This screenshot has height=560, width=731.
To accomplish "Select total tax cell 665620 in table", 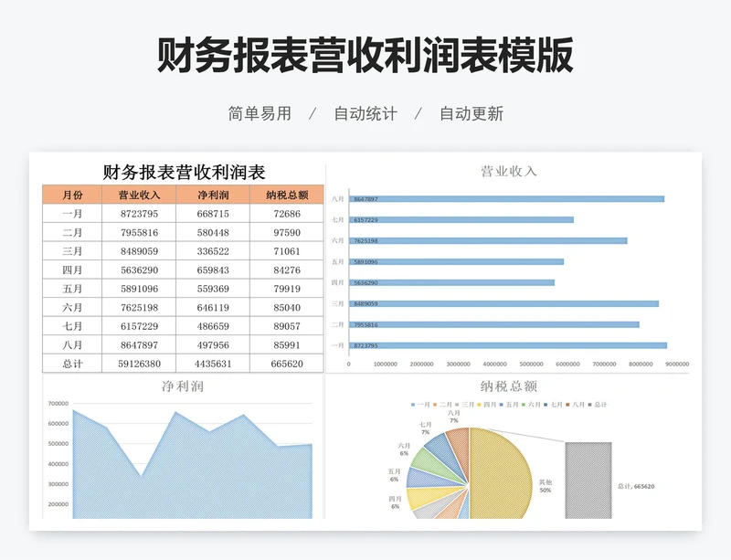I will (x=287, y=364).
